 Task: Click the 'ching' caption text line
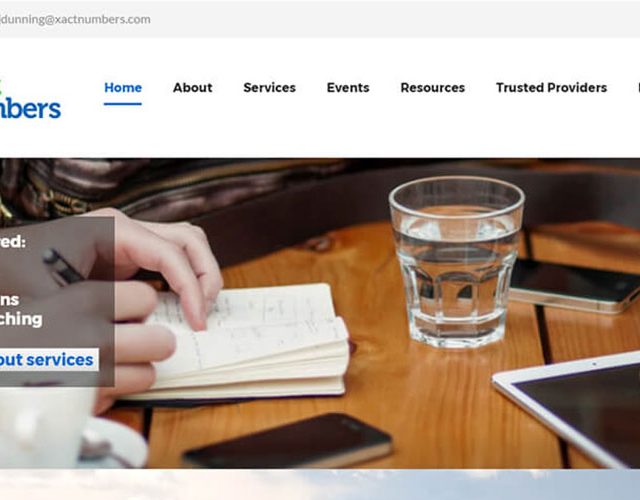21,320
